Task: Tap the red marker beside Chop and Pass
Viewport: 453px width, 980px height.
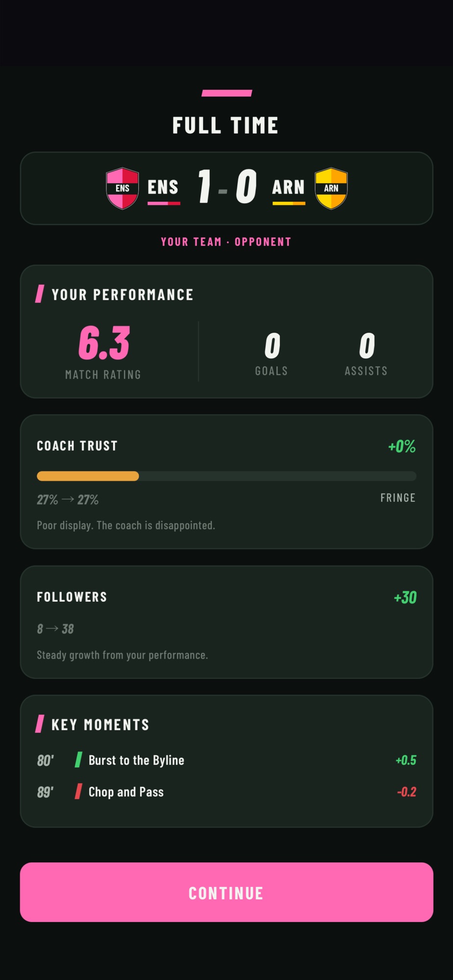Action: [78, 791]
